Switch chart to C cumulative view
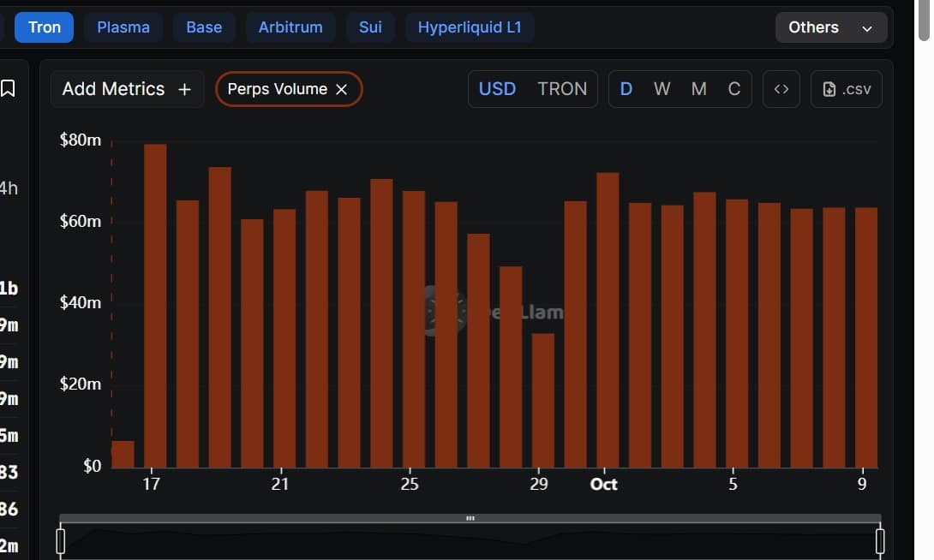934x560 pixels. coord(734,88)
